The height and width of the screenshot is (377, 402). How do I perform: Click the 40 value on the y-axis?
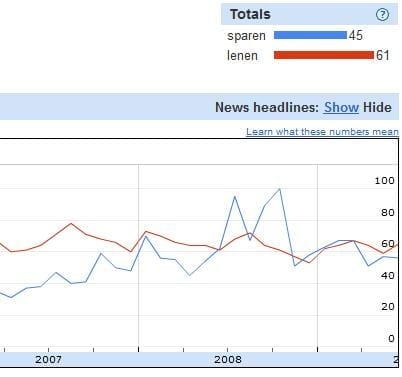point(388,276)
